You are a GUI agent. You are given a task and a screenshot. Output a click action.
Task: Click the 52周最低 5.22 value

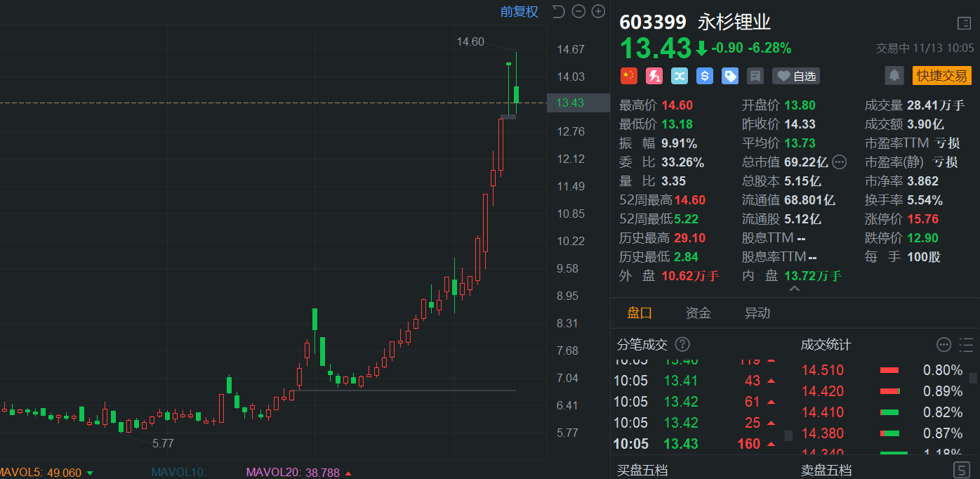click(x=686, y=219)
